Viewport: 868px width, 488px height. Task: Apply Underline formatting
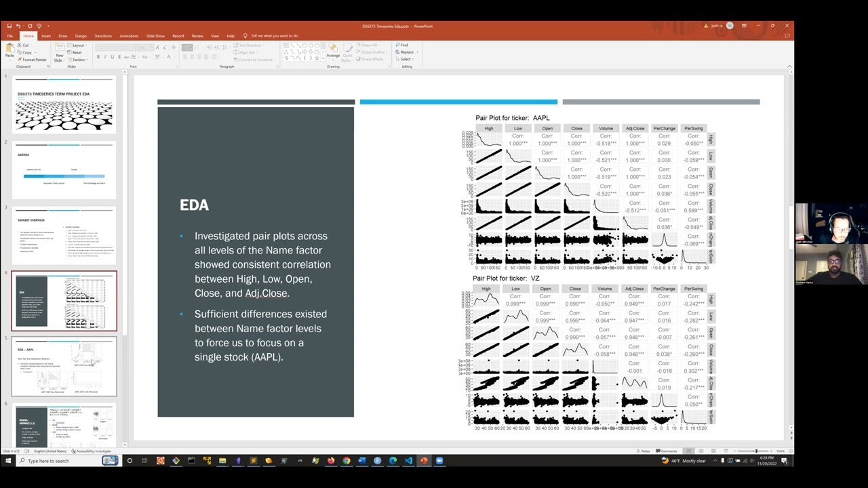[x=111, y=57]
